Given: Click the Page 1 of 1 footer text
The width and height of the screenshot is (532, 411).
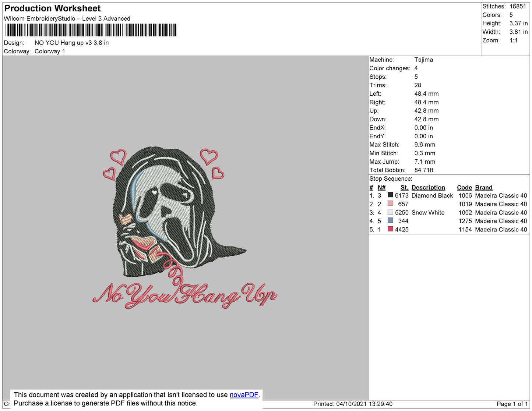Looking at the screenshot, I should (512, 404).
